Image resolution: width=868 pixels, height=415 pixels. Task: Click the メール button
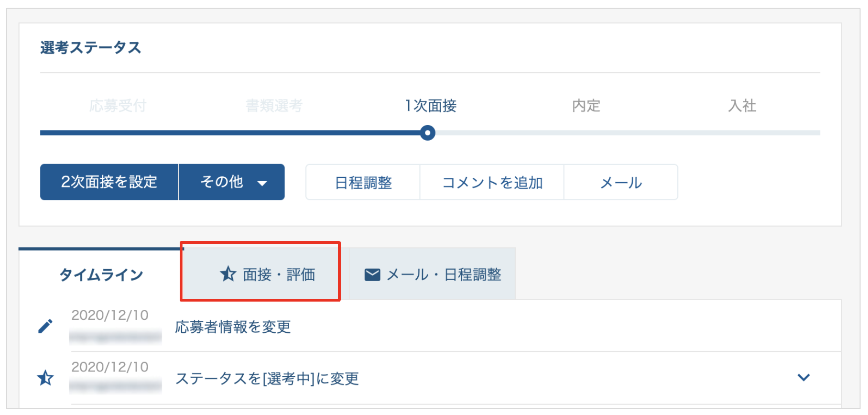click(x=620, y=182)
